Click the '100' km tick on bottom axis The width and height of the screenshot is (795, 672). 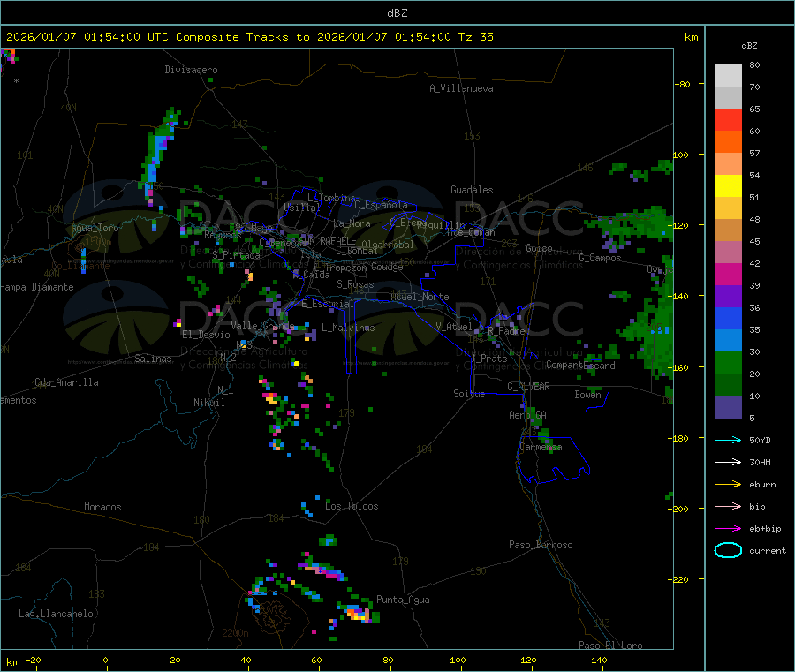coord(458,660)
